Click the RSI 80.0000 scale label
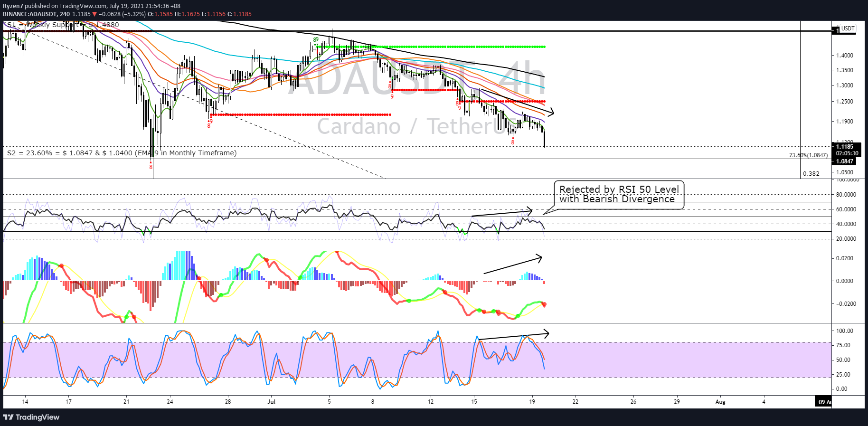868x426 pixels. tap(846, 195)
